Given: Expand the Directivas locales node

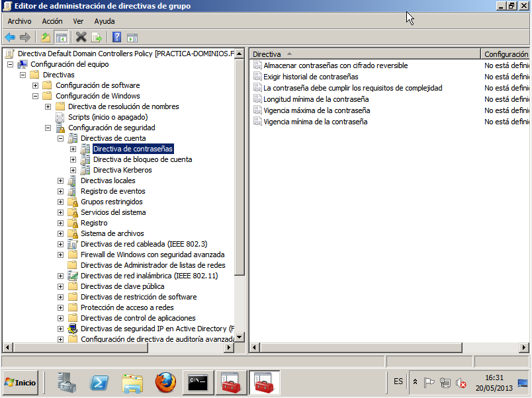Looking at the screenshot, I should (x=61, y=180).
